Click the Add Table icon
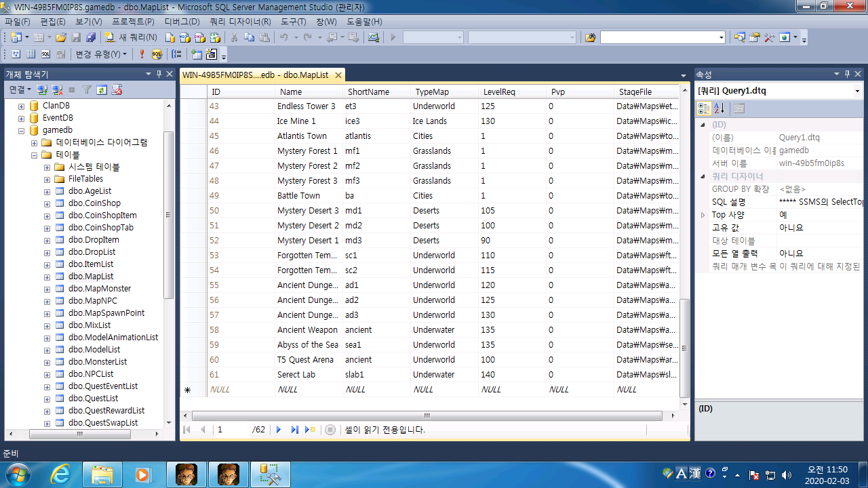 point(197,54)
